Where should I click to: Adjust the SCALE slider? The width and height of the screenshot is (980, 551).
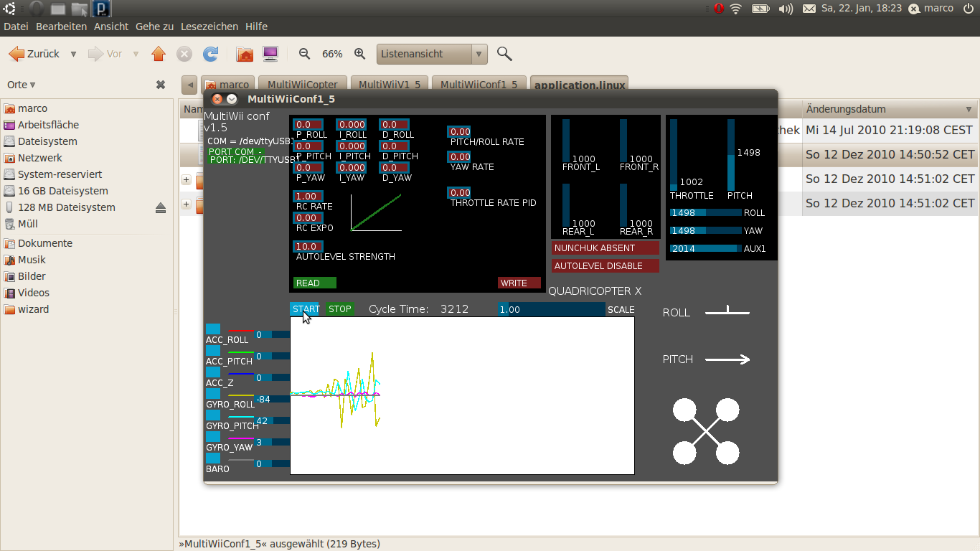[552, 309]
